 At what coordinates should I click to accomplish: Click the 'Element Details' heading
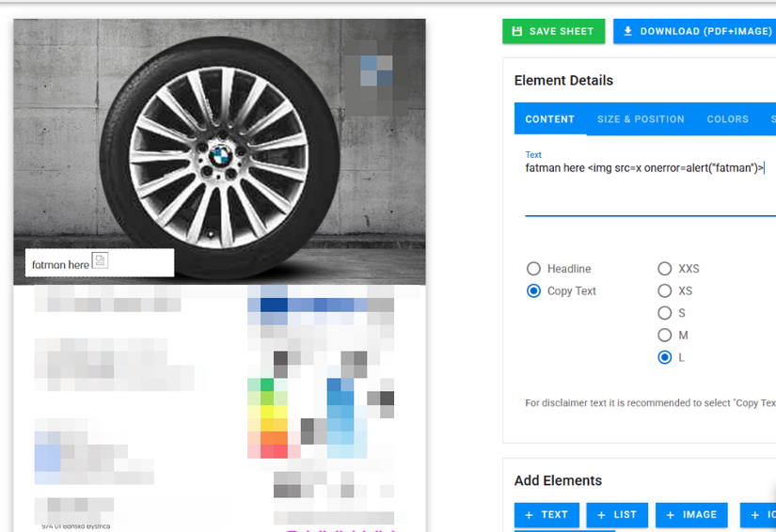coord(563,80)
